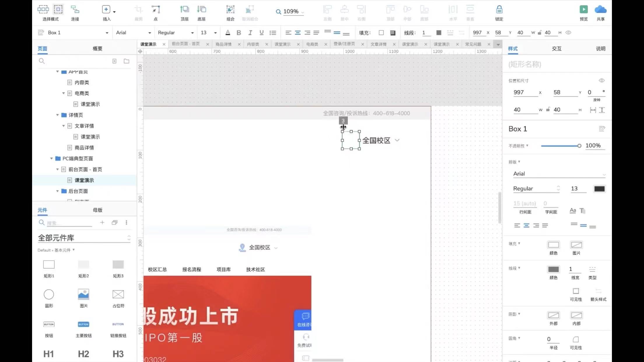Screen dimensions: 644x362
Task: Click the Point (点) edit tool
Action: pos(155,10)
